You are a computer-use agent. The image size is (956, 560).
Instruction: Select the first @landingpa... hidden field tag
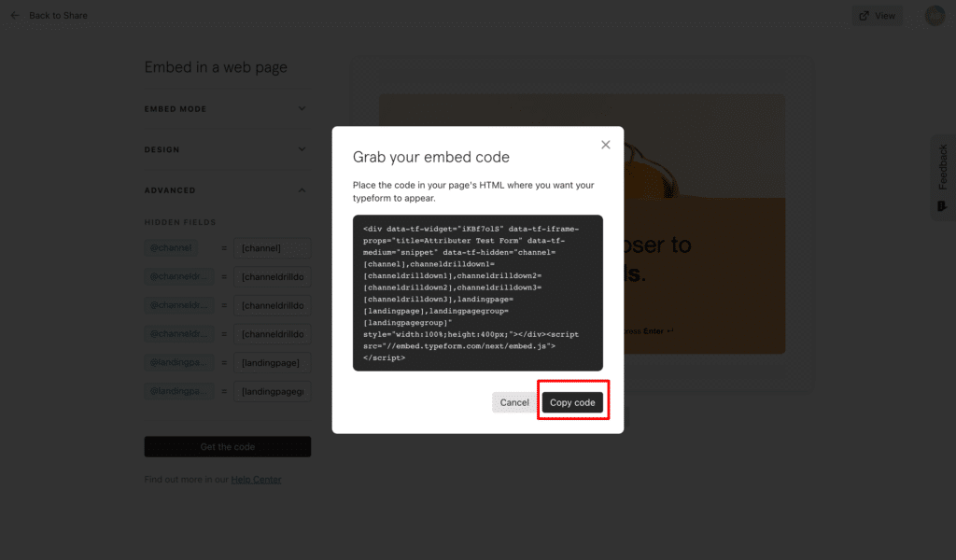click(178, 362)
